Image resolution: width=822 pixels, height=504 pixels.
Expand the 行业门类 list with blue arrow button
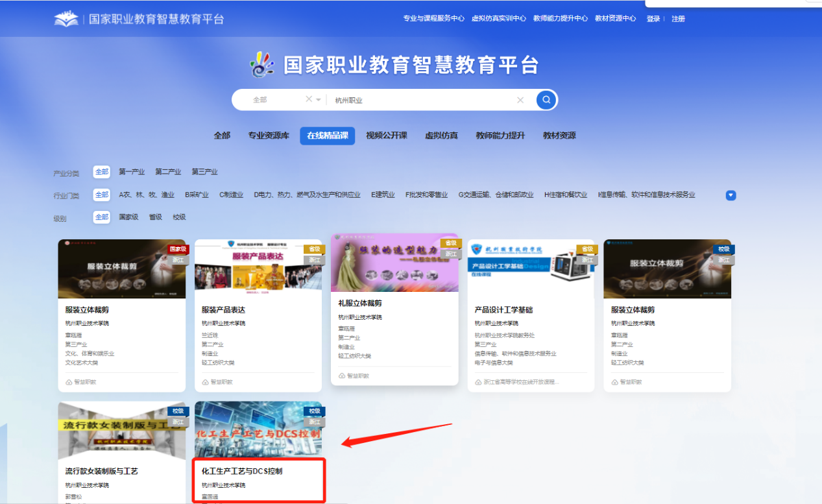tap(731, 195)
